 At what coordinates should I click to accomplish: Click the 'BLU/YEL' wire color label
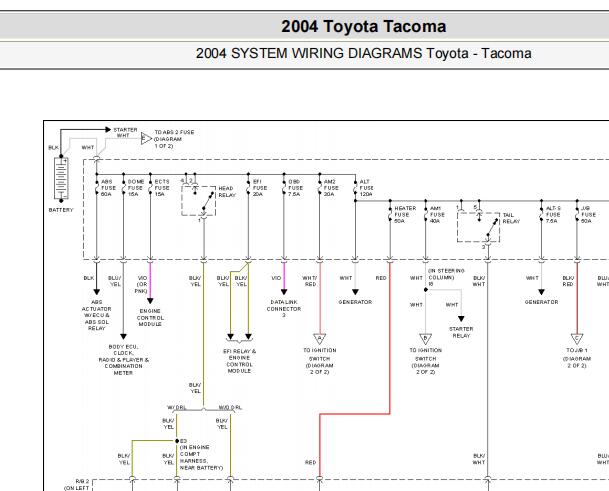(115, 281)
